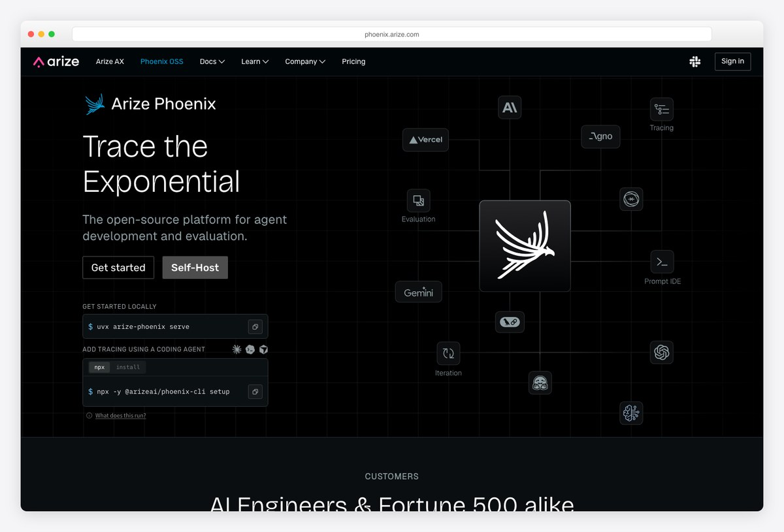
Task: Click the Evaluation feature icon
Action: 419,200
